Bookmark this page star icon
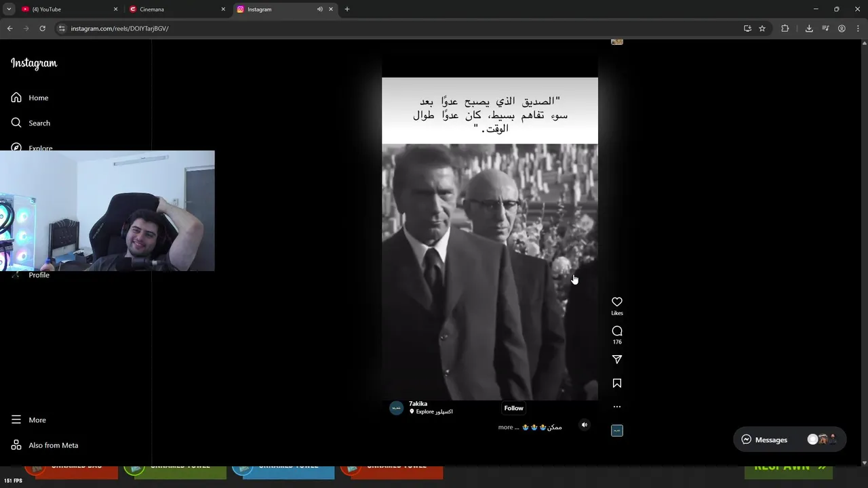Screen dimensions: 868x488 [x=762, y=28]
